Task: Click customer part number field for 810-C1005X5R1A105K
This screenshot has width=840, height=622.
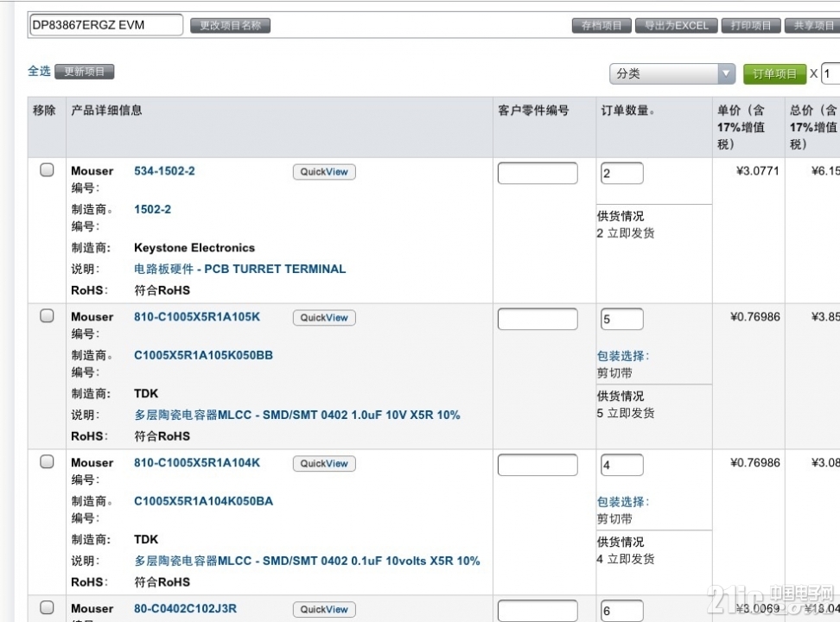Action: tap(538, 319)
